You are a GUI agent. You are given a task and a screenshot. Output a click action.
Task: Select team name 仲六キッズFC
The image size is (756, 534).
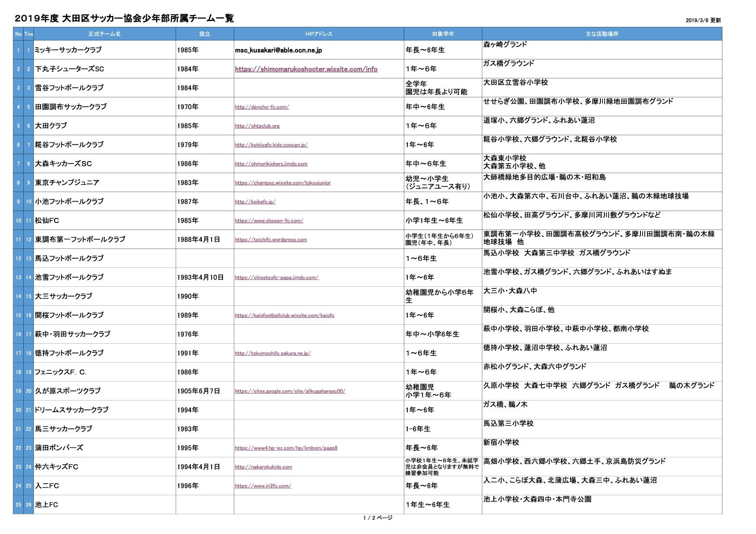click(56, 467)
